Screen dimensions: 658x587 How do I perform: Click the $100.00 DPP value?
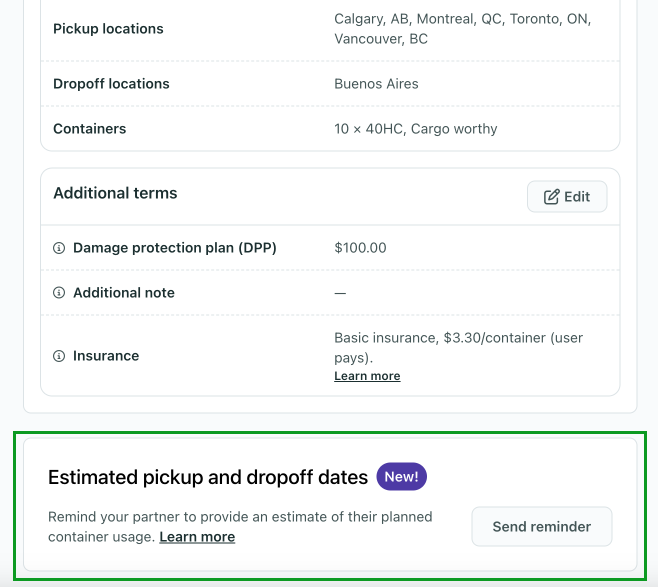pyautogui.click(x=360, y=248)
